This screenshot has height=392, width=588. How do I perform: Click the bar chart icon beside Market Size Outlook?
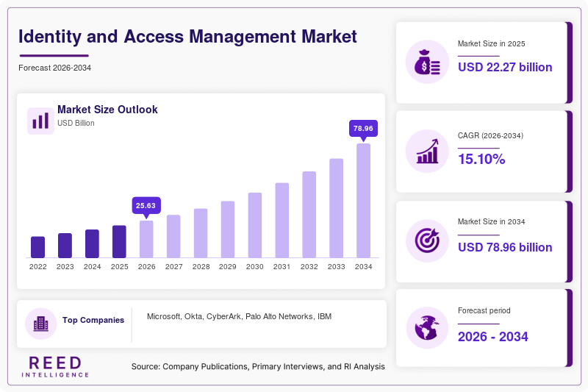tap(40, 121)
